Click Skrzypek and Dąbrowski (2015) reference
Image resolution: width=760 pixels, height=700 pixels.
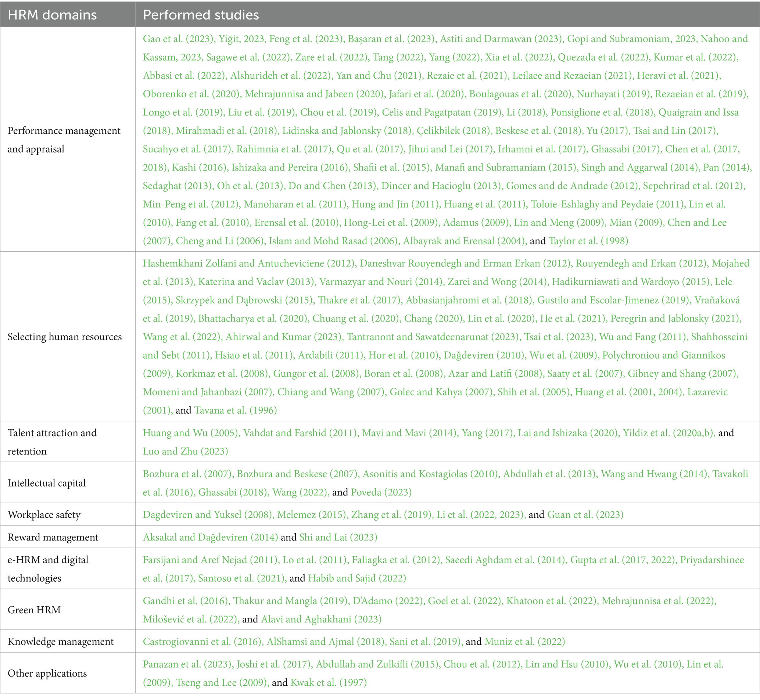(x=244, y=300)
